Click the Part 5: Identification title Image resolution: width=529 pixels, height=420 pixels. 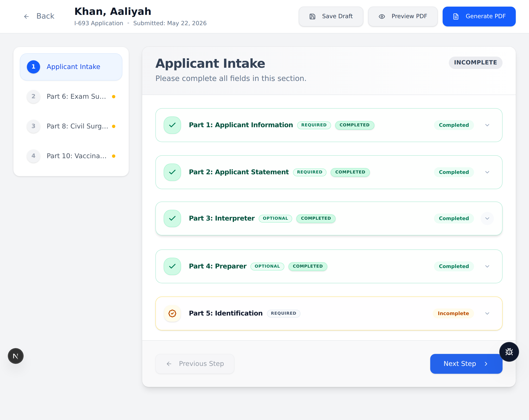pyautogui.click(x=225, y=313)
